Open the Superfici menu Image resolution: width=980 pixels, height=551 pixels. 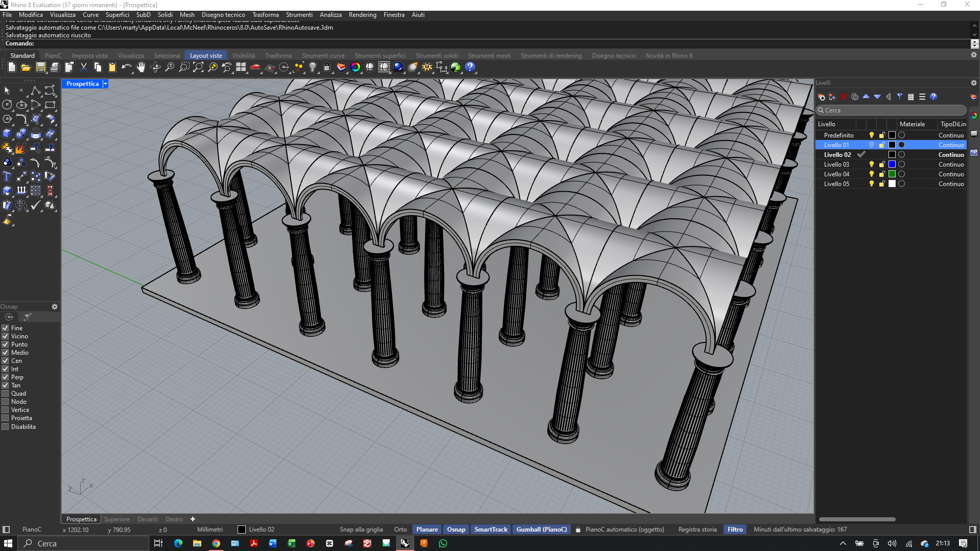point(117,15)
